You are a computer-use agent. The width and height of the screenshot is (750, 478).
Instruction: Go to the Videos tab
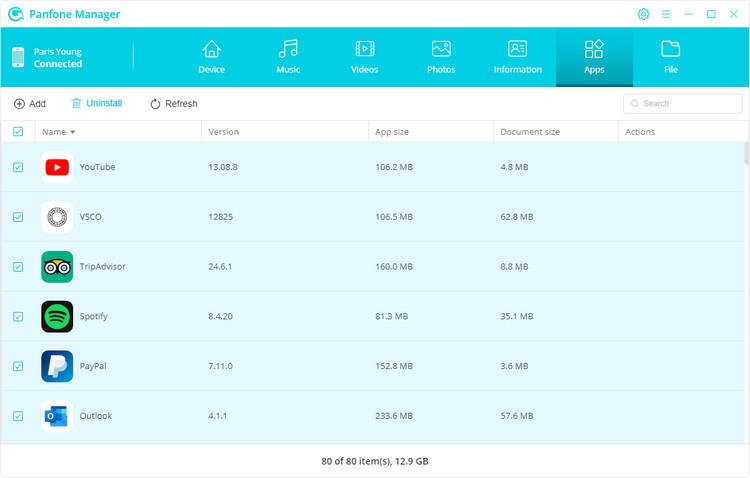point(364,57)
